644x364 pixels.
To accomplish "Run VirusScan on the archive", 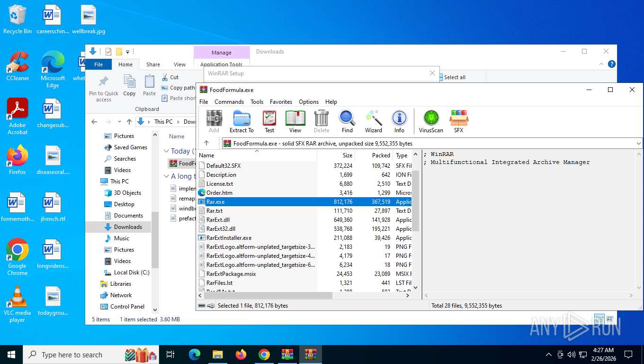I will tap(431, 121).
